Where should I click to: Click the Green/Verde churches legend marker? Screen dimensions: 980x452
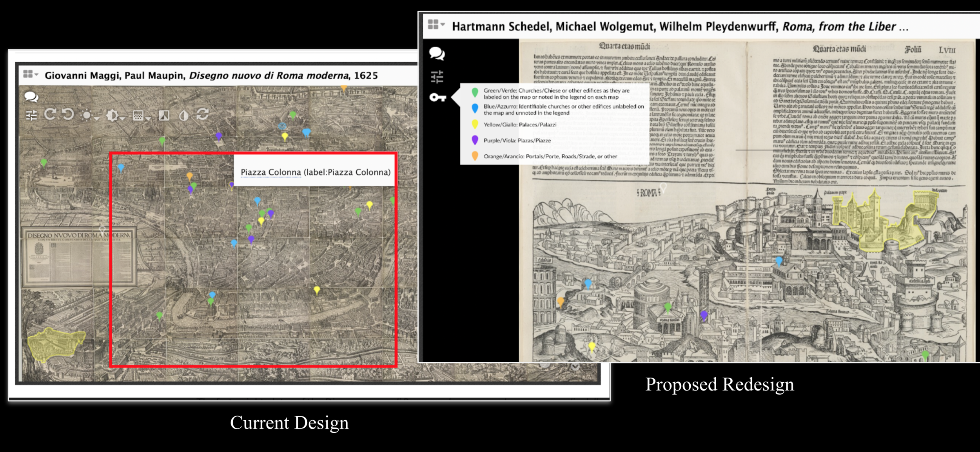[475, 93]
